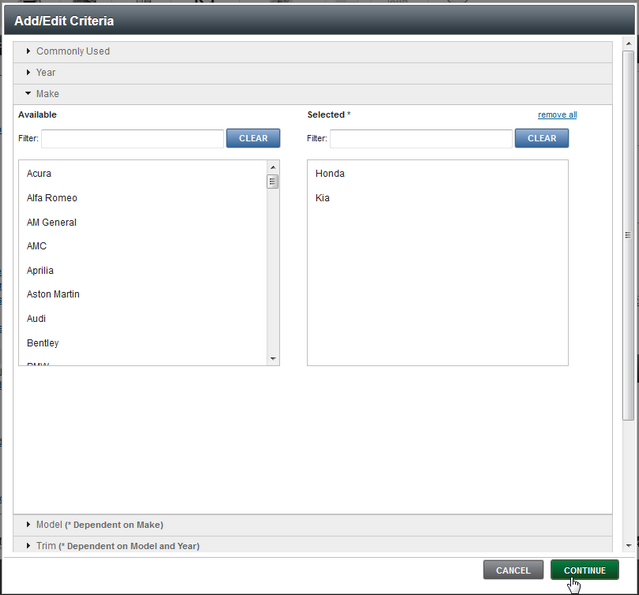Image resolution: width=639 pixels, height=595 pixels.
Task: Expand the Commonly Used section
Action: 313,52
